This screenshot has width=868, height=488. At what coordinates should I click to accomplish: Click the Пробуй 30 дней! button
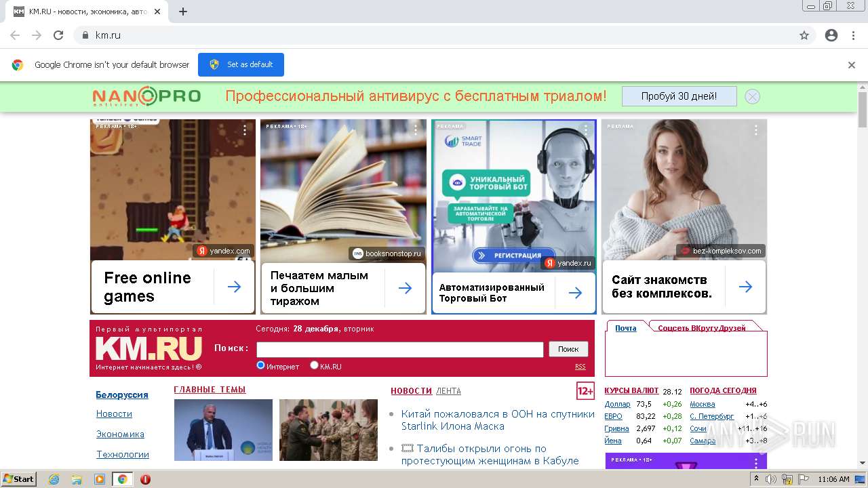[x=679, y=96]
